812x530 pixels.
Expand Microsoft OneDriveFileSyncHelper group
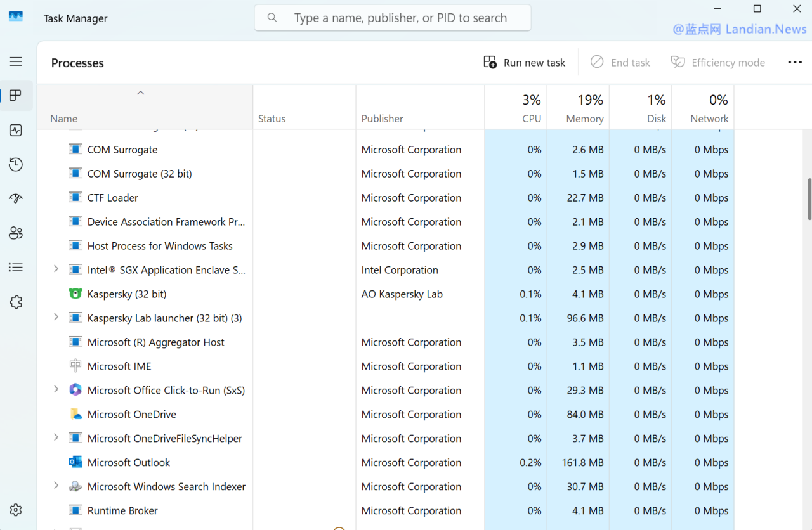click(x=56, y=437)
